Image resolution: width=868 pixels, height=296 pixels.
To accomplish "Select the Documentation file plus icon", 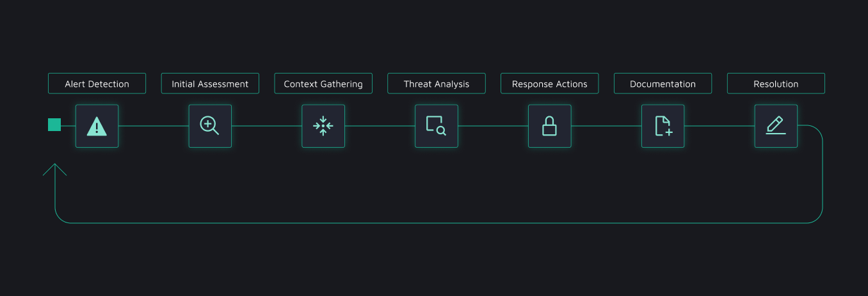I will (x=663, y=126).
